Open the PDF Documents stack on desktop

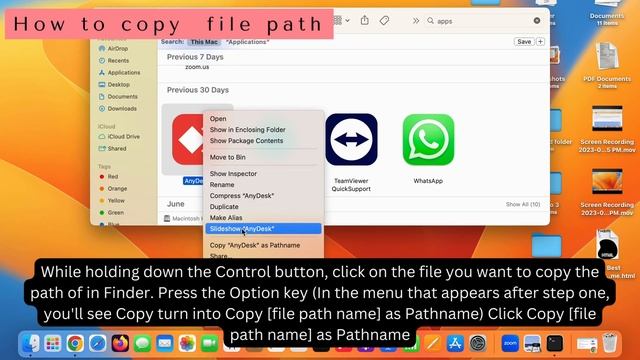(607, 64)
